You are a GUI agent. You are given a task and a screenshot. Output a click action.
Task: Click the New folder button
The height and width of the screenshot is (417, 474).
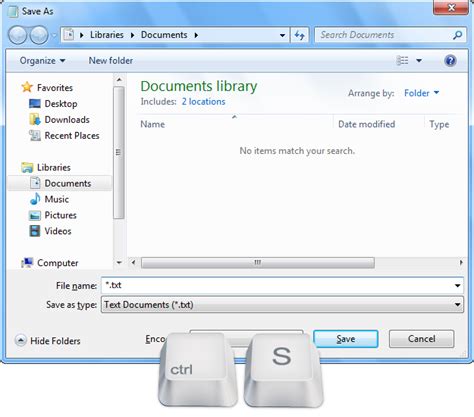coord(111,61)
